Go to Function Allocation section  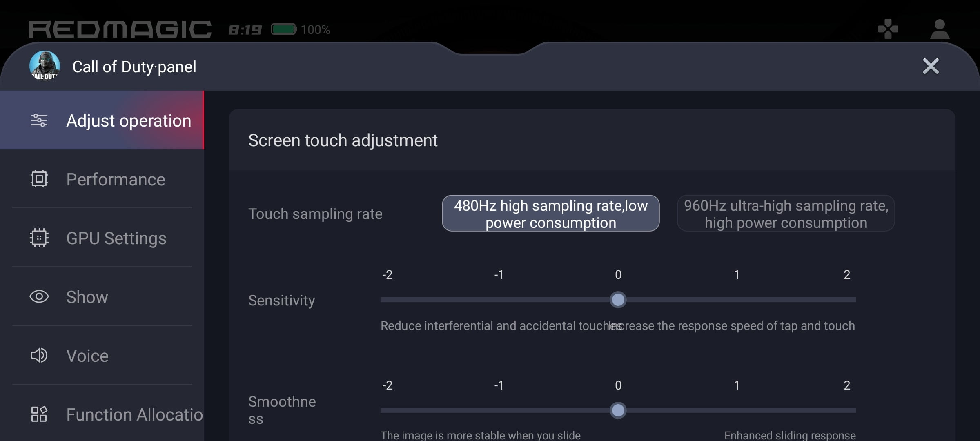click(x=134, y=415)
